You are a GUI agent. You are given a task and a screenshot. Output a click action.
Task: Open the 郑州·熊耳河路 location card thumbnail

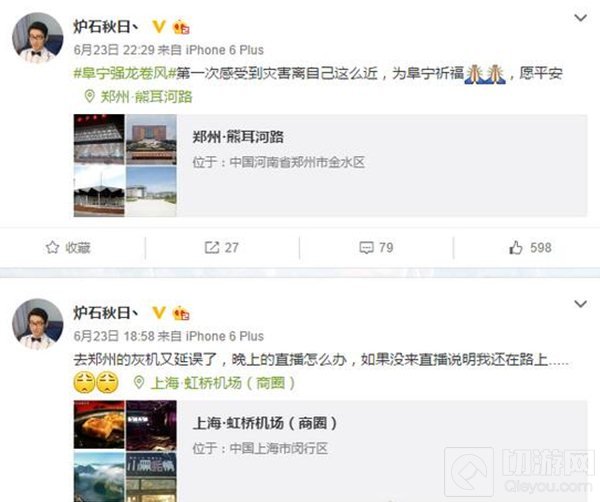pos(125,165)
